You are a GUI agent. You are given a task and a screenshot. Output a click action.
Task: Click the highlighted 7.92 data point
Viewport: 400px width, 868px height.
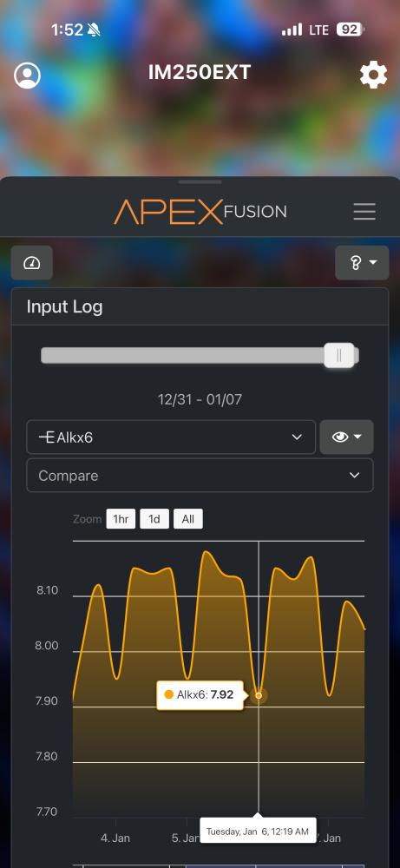tap(259, 695)
